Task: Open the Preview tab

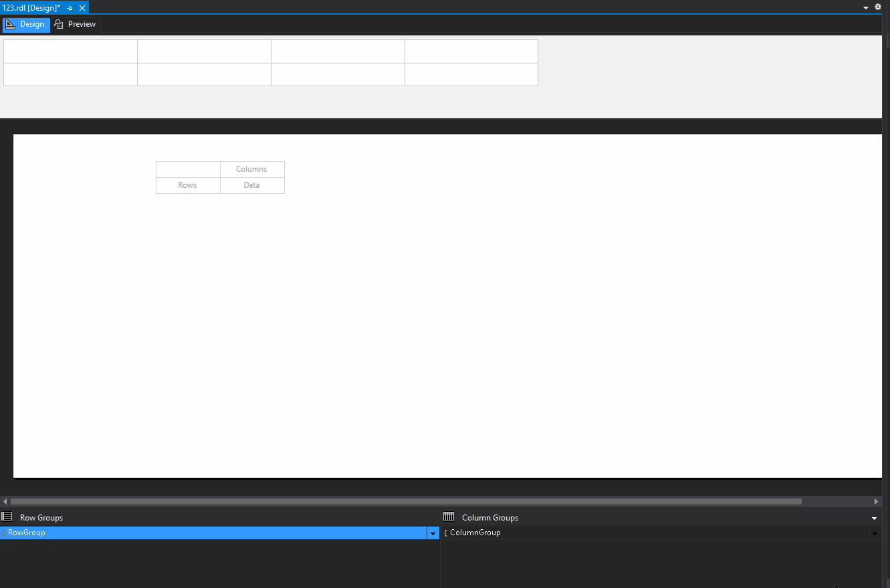Action: click(x=76, y=25)
